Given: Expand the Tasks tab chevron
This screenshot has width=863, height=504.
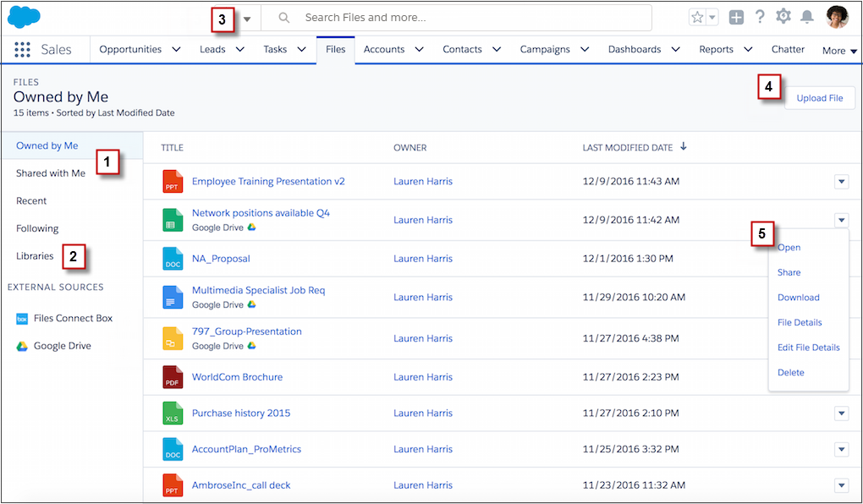Looking at the screenshot, I should point(301,50).
